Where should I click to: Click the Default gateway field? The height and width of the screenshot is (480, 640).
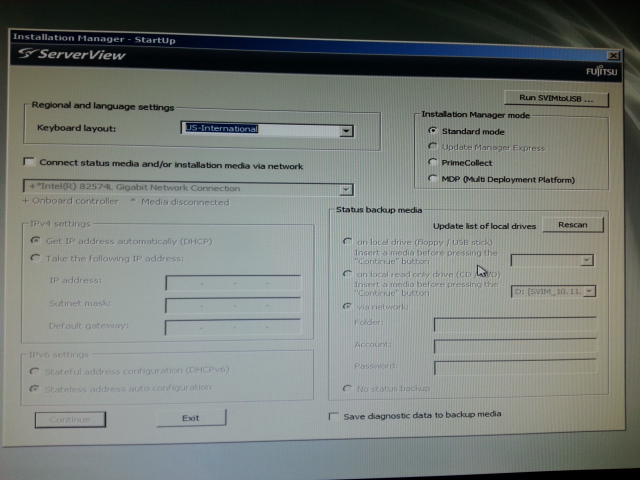pos(233,327)
